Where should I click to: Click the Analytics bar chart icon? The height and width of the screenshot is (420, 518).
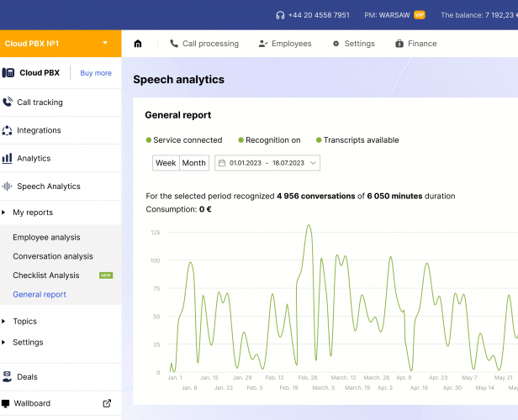point(8,158)
